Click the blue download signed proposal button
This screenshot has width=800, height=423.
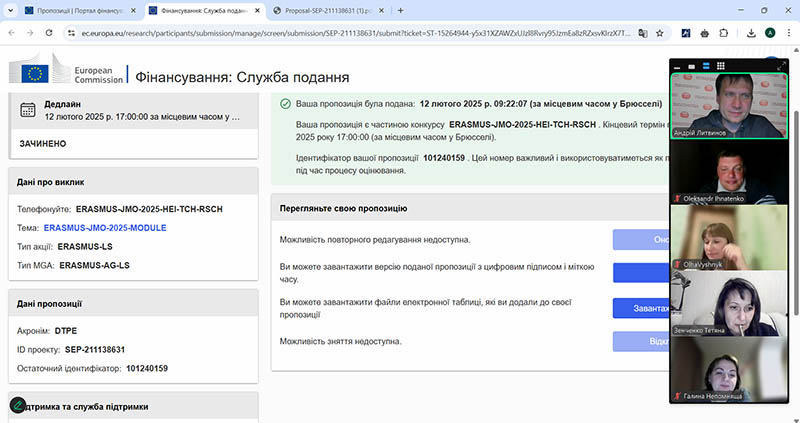point(641,272)
